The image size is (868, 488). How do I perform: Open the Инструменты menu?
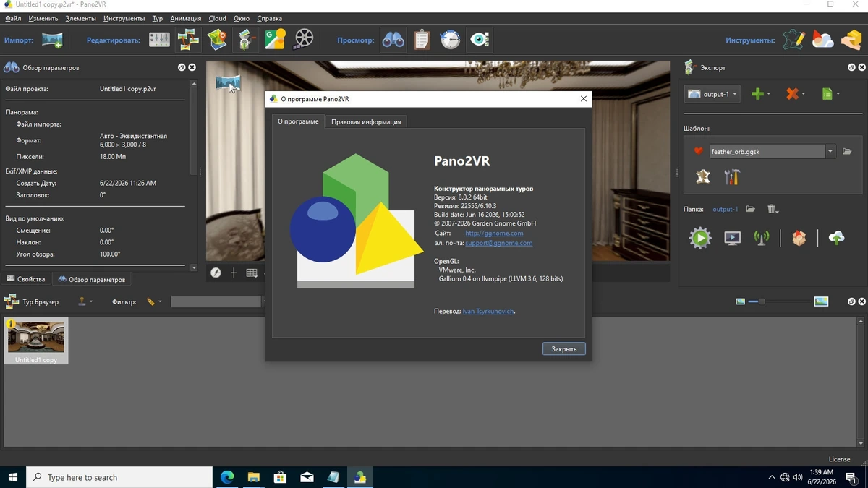tap(124, 18)
